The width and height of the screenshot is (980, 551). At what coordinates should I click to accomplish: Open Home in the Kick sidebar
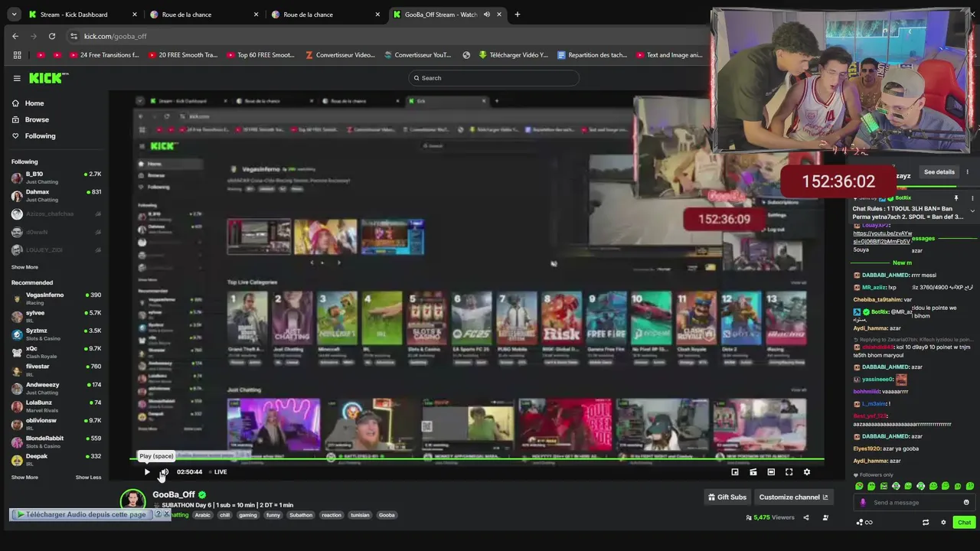pos(34,103)
